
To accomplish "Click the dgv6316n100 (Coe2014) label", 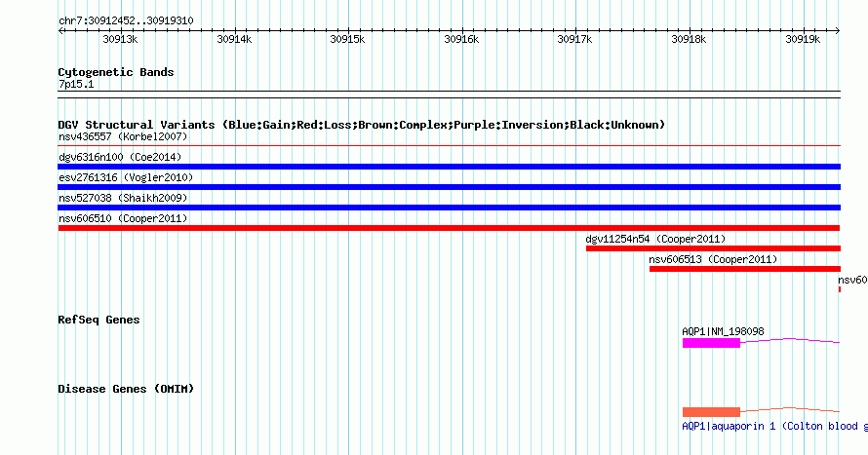I will point(120,157).
